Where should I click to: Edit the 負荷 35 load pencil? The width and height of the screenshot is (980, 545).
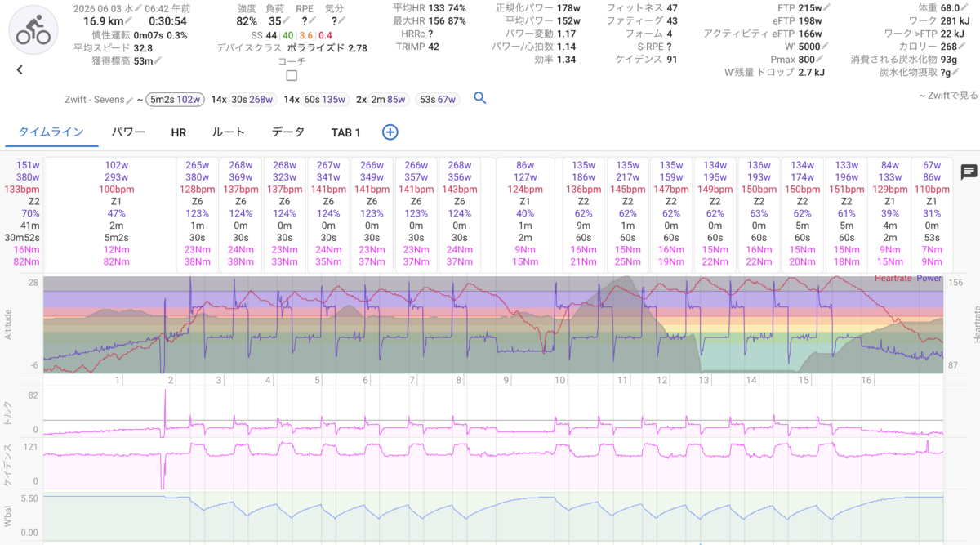287,21
